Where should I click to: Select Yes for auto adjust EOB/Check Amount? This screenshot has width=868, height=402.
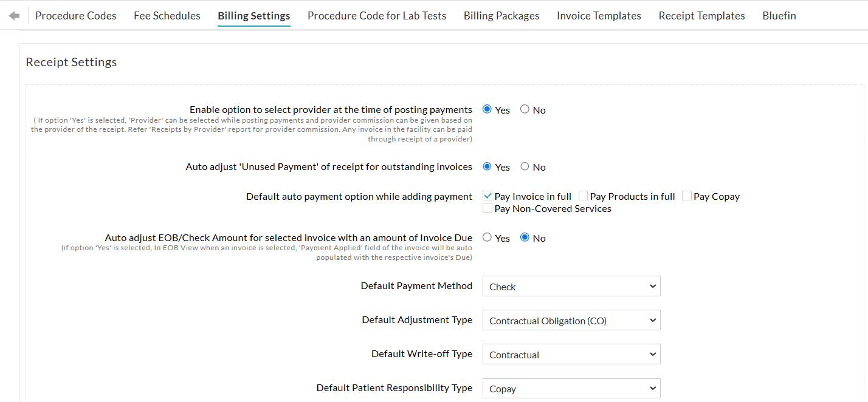pos(487,237)
